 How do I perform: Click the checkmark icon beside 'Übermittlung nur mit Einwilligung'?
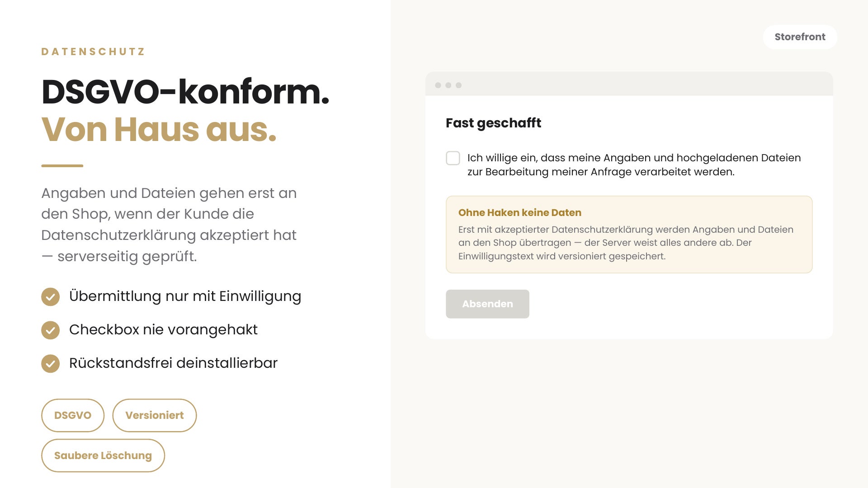coord(50,297)
